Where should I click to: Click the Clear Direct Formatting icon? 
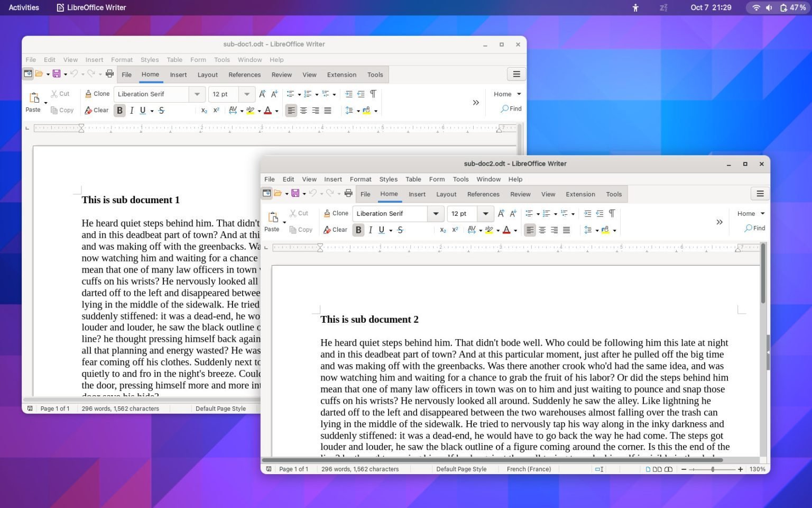[x=336, y=230]
